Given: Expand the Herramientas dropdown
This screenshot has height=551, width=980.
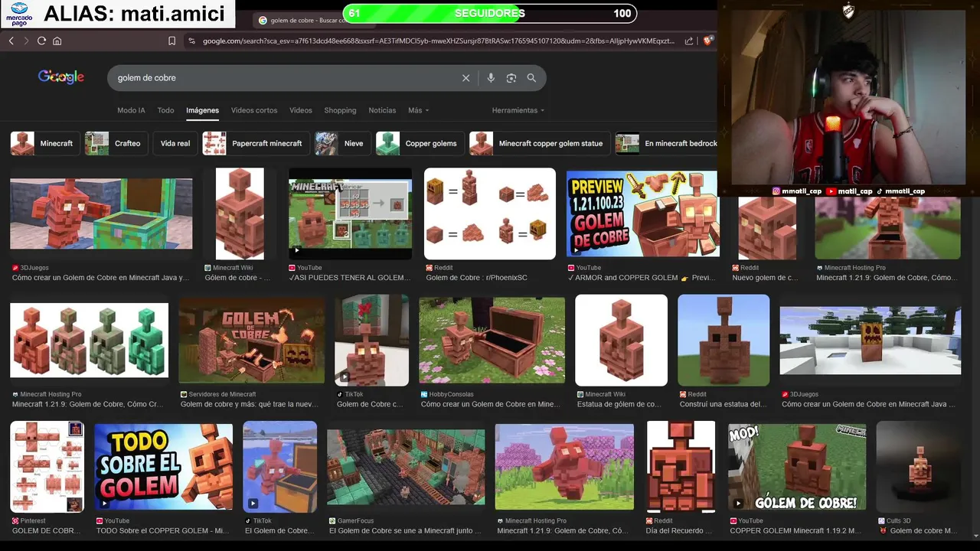Looking at the screenshot, I should pos(518,110).
